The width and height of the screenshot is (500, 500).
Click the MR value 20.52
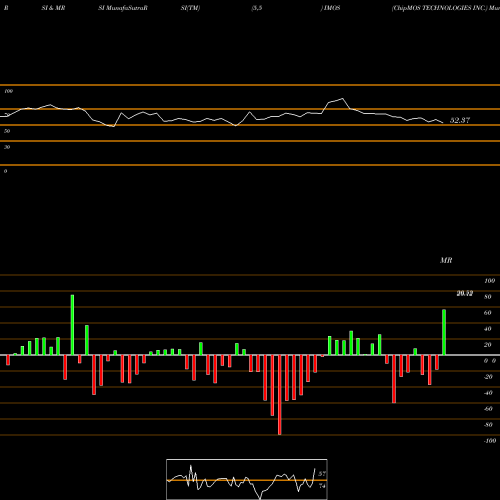tap(465, 293)
